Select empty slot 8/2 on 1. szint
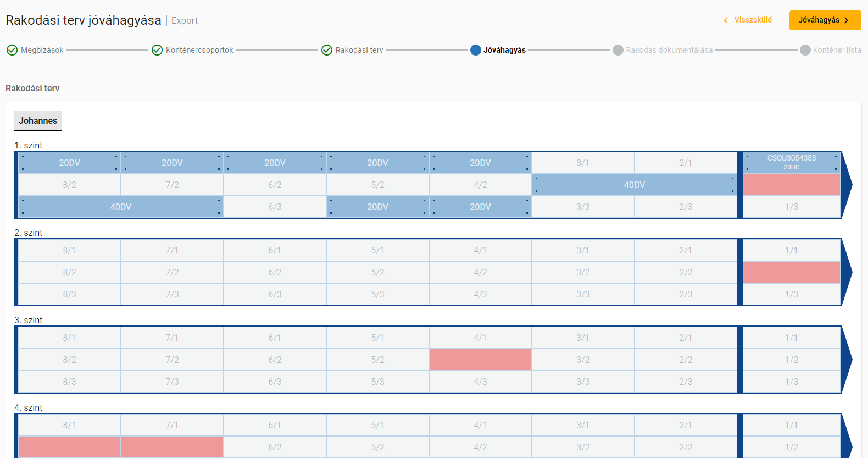The image size is (868, 458). pos(69,185)
